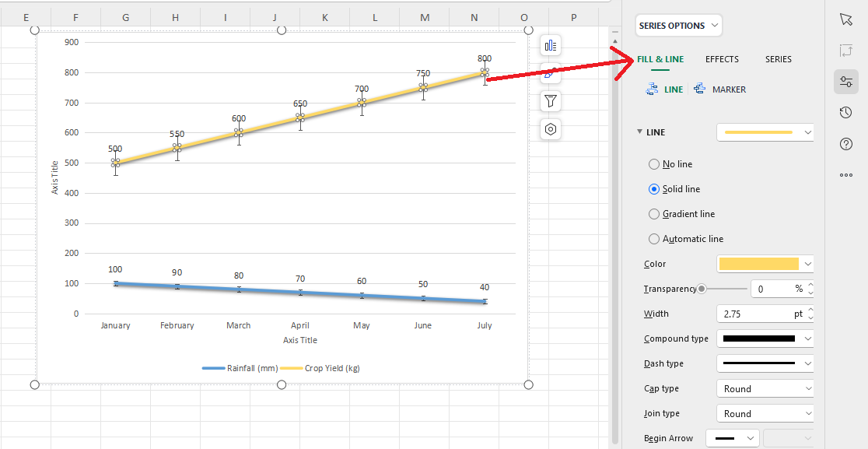Image resolution: width=868 pixels, height=449 pixels.
Task: Click the chart settings hexagon icon
Action: 550,128
